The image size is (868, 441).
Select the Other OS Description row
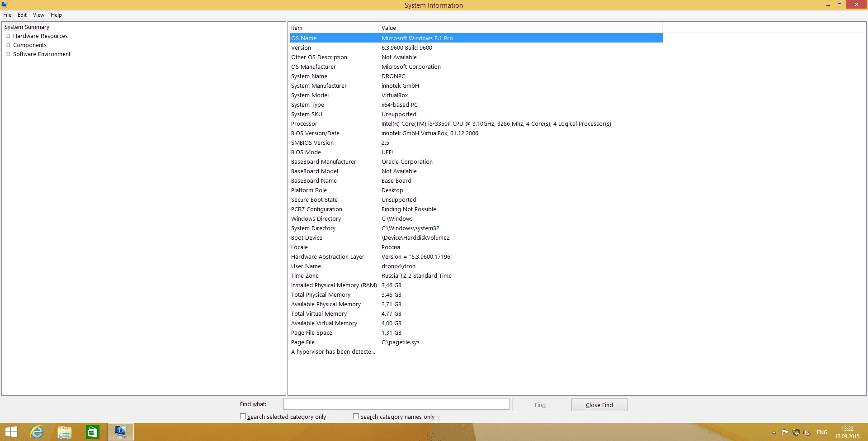point(476,57)
